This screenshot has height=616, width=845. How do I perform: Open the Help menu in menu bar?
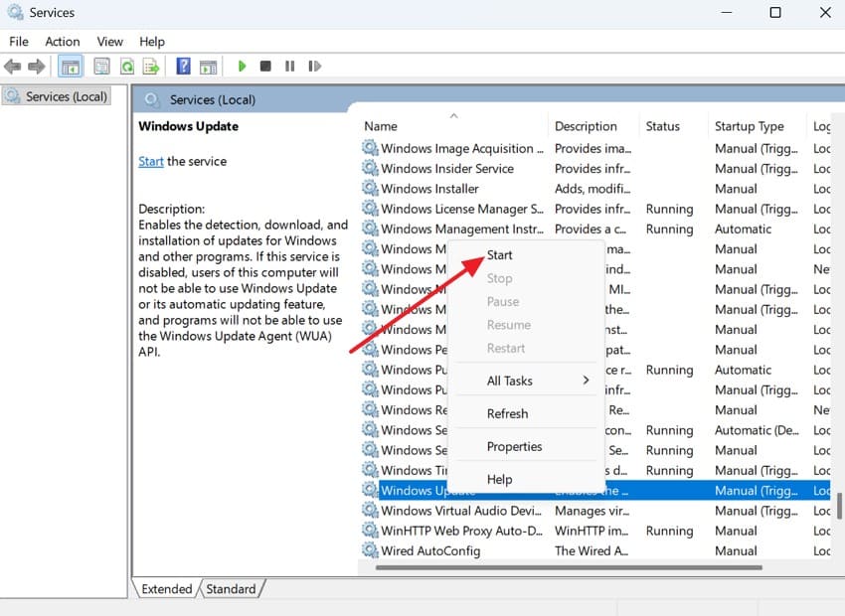(152, 42)
